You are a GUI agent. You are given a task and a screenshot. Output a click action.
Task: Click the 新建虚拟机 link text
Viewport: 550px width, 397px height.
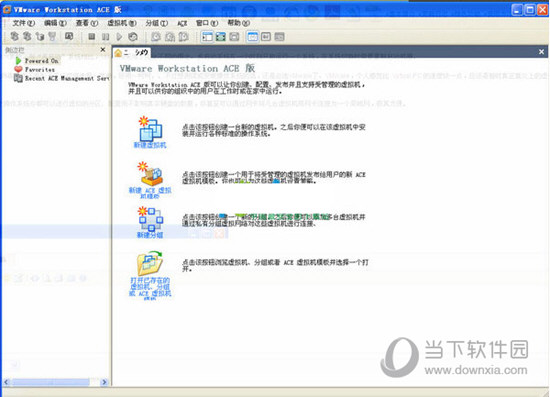[150, 145]
